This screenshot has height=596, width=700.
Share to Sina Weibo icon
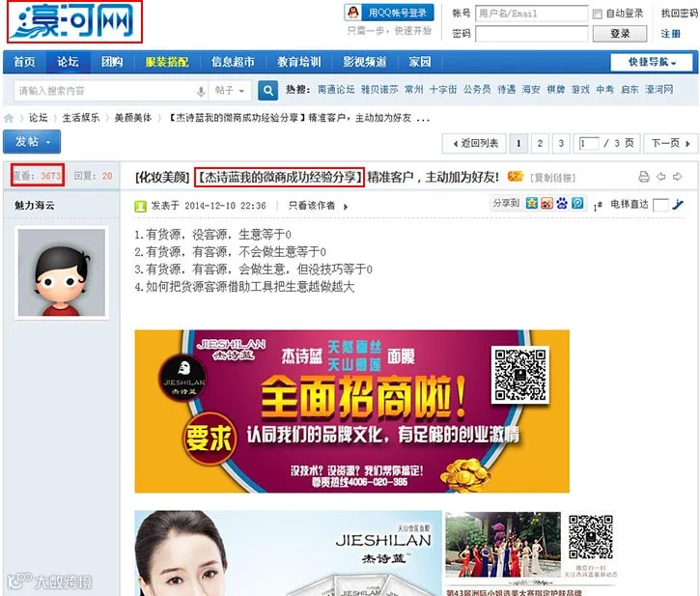(546, 203)
